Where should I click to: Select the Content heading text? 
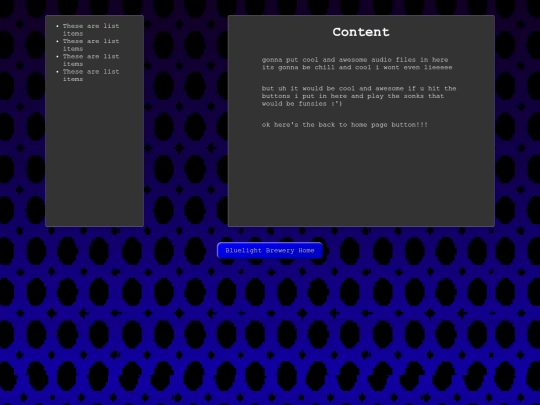[361, 32]
